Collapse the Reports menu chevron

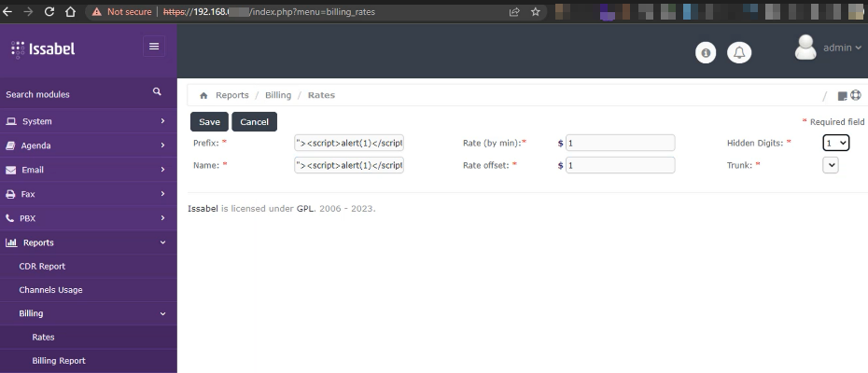[x=162, y=242]
